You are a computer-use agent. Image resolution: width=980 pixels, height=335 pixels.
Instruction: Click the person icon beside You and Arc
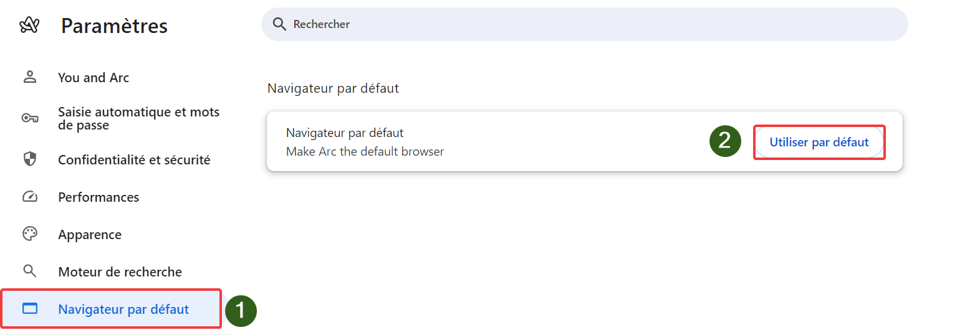pos(30,77)
